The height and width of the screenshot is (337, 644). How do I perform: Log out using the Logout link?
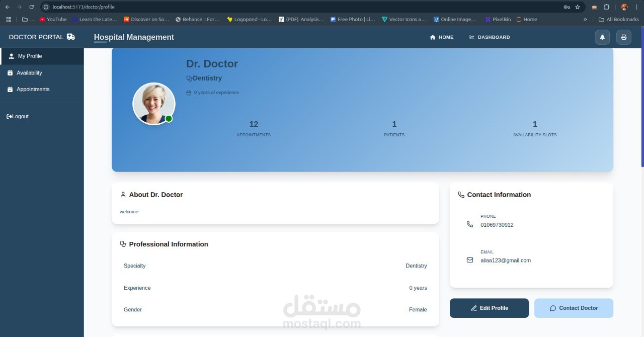point(18,116)
